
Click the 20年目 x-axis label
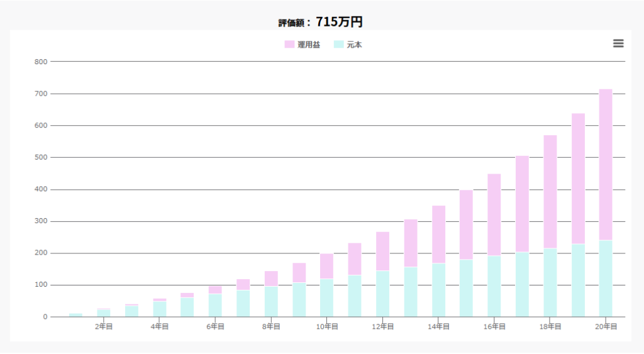pyautogui.click(x=606, y=326)
